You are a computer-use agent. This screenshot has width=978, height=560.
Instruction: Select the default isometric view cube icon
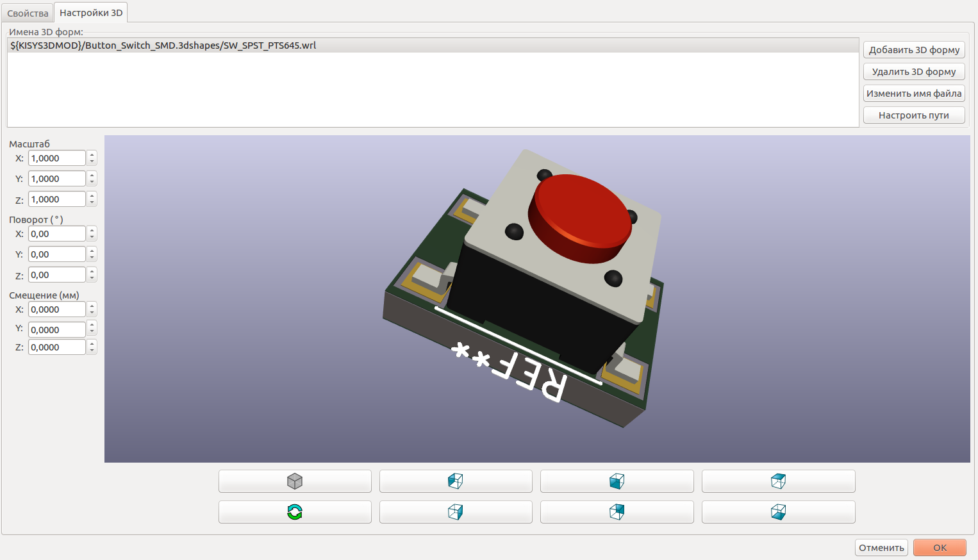295,481
